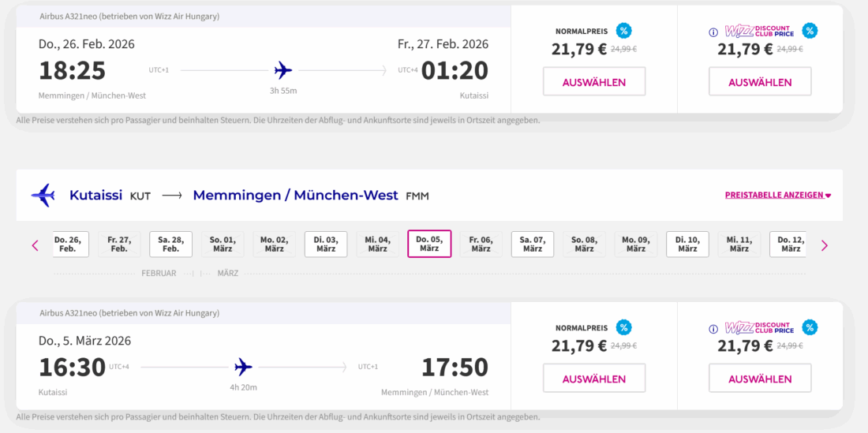Expand Preistabelle anzeigen price table
Image resolution: width=868 pixels, height=433 pixels.
click(x=777, y=195)
